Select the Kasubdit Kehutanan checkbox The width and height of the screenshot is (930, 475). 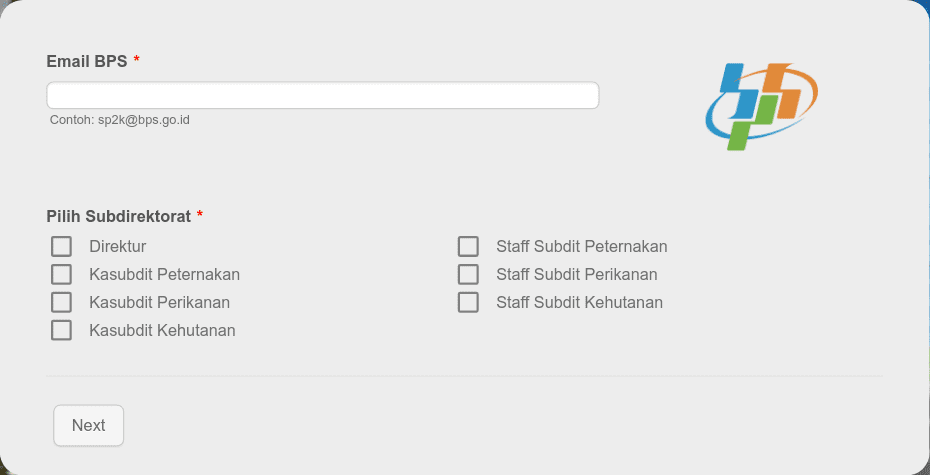click(x=61, y=330)
